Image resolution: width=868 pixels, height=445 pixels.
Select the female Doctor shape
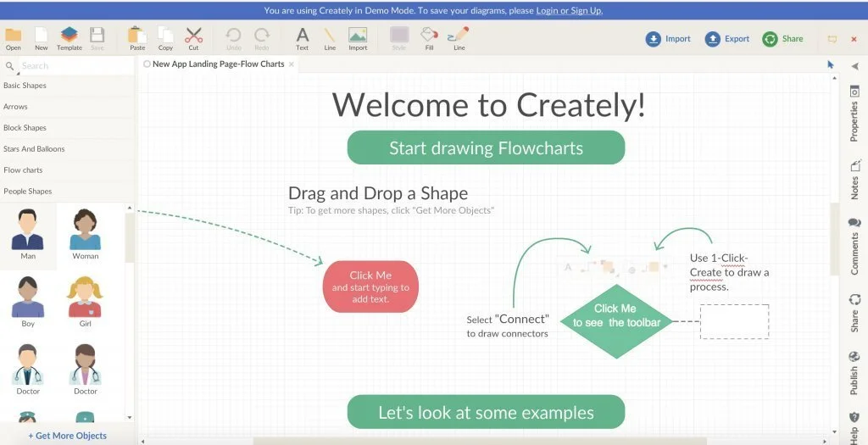(86, 370)
